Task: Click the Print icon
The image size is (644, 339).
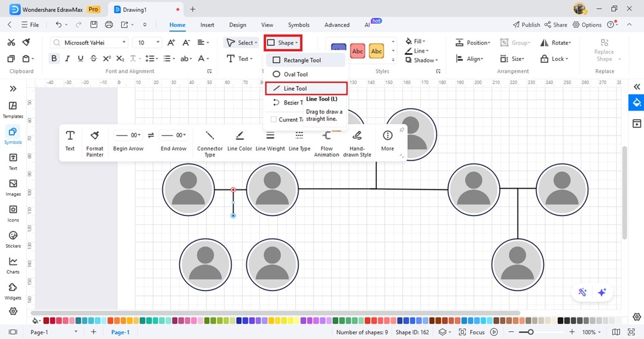Action: click(x=109, y=24)
